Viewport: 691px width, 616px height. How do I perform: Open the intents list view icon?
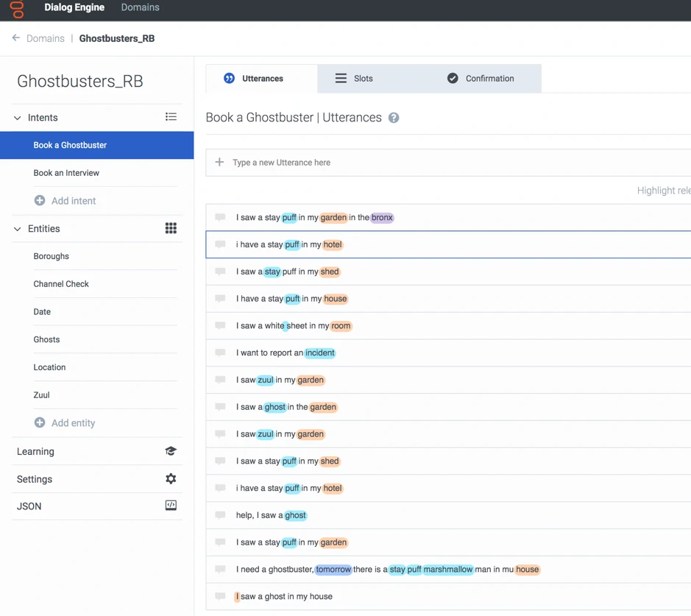[171, 117]
